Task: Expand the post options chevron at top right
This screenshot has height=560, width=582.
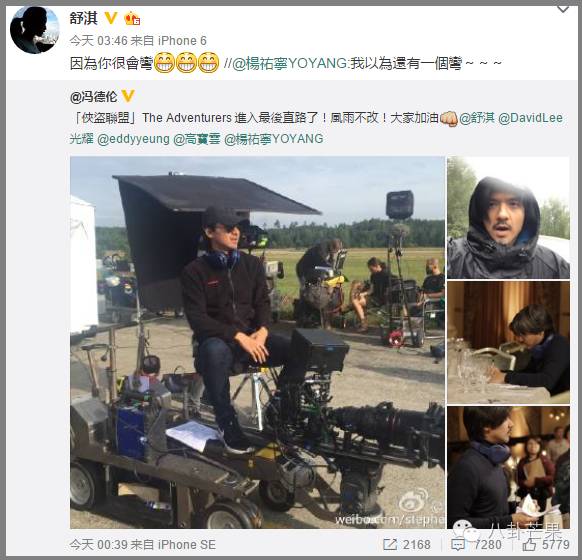Action: (x=563, y=9)
